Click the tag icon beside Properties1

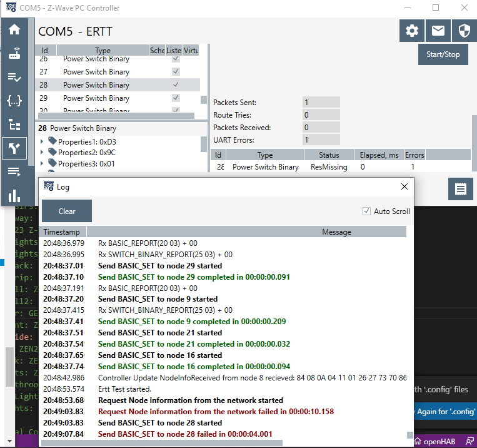(53, 141)
